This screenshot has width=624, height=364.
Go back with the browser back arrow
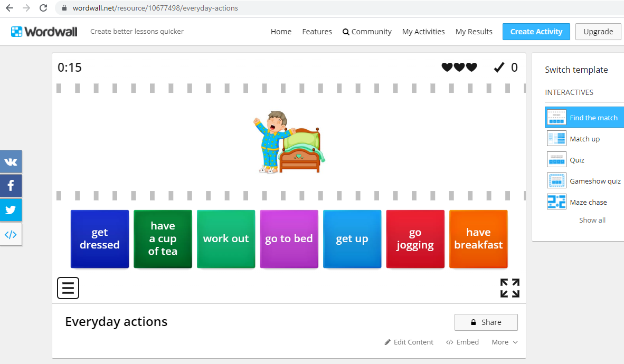(10, 8)
